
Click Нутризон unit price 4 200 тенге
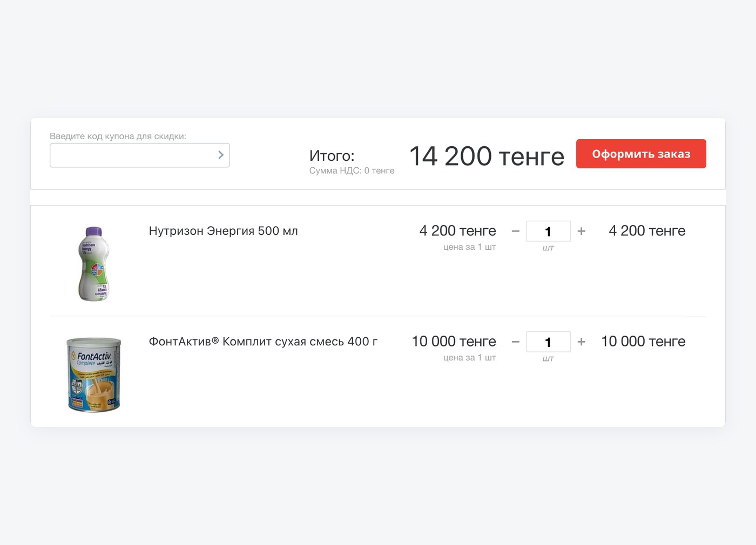click(x=457, y=231)
